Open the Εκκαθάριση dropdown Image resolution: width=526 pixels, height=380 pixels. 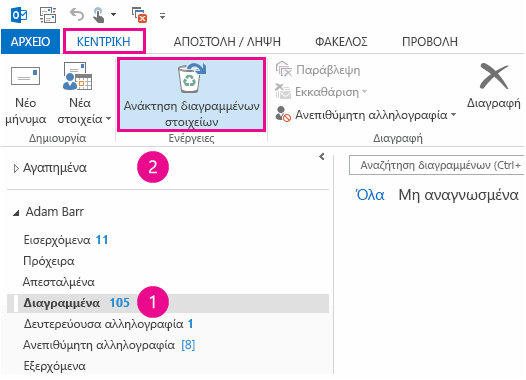[x=365, y=92]
